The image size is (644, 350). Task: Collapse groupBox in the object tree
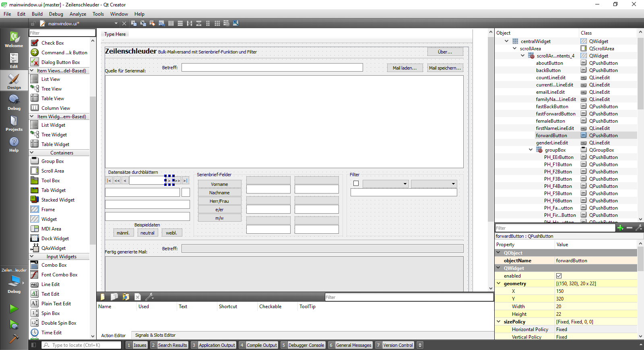pyautogui.click(x=530, y=150)
